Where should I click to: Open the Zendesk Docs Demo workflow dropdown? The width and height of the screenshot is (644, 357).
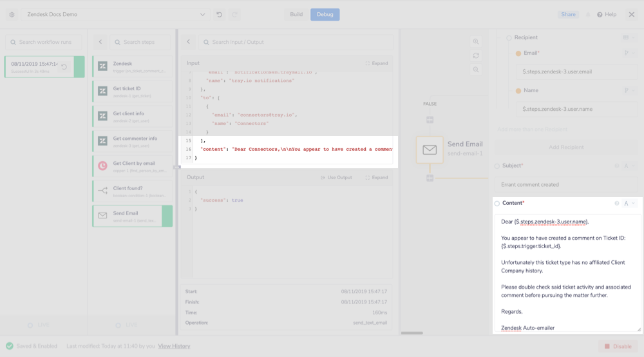[203, 14]
